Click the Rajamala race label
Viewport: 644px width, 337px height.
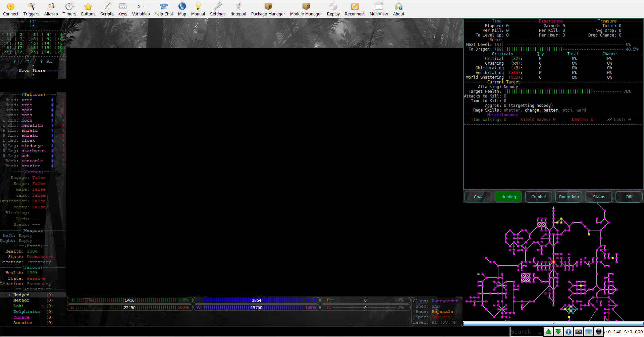point(442,312)
